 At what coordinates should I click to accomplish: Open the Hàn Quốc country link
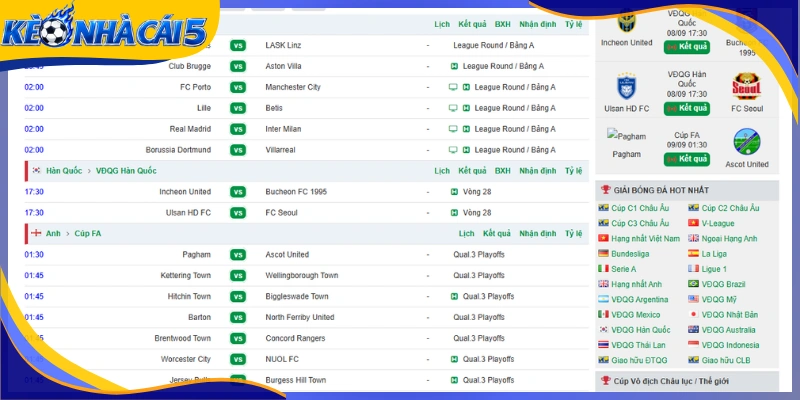coord(64,170)
